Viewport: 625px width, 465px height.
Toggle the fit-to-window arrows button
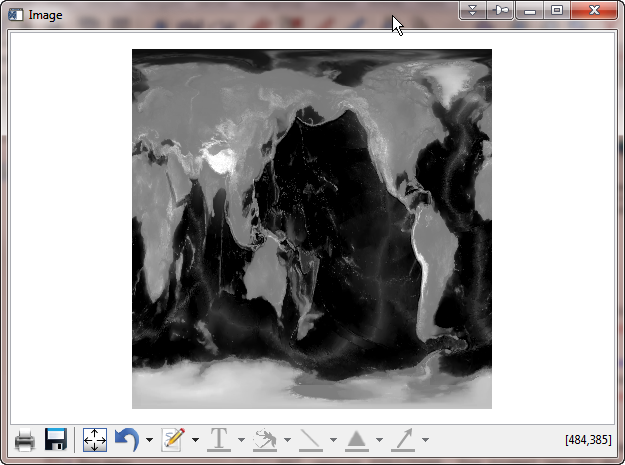pyautogui.click(x=95, y=440)
